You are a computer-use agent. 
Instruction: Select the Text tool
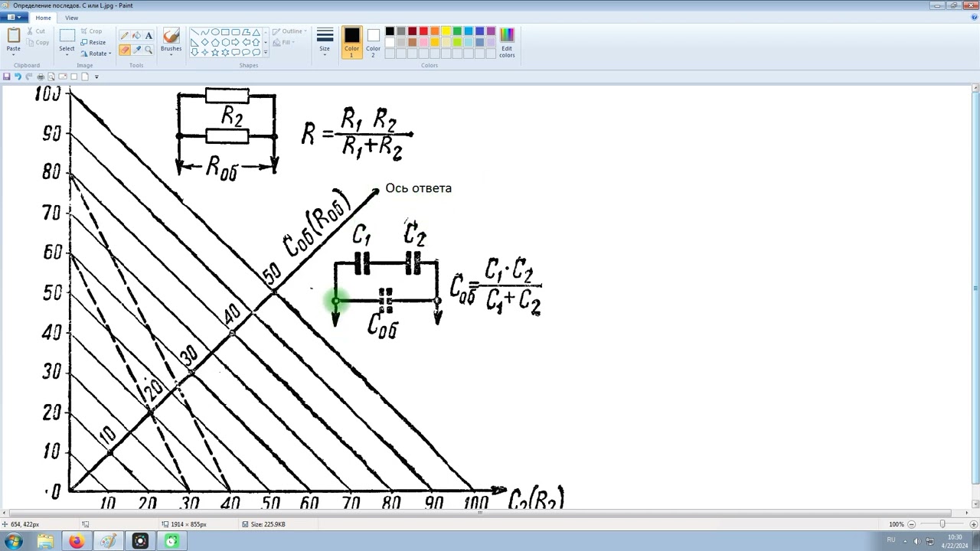click(149, 35)
